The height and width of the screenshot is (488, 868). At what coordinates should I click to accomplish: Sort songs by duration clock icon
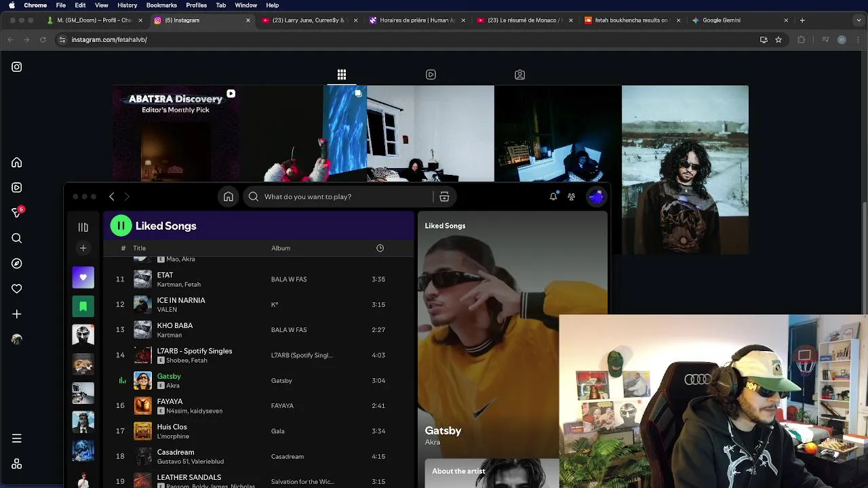(x=380, y=248)
